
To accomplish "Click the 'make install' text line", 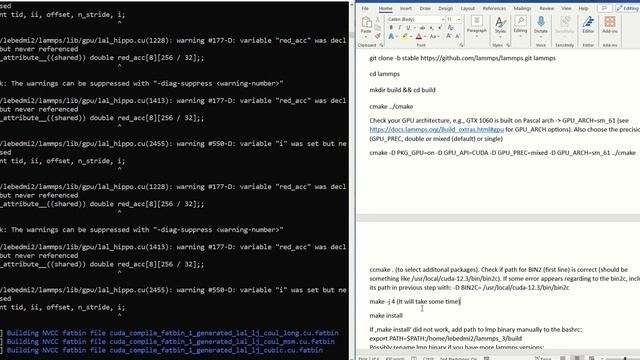I will [x=386, y=316].
